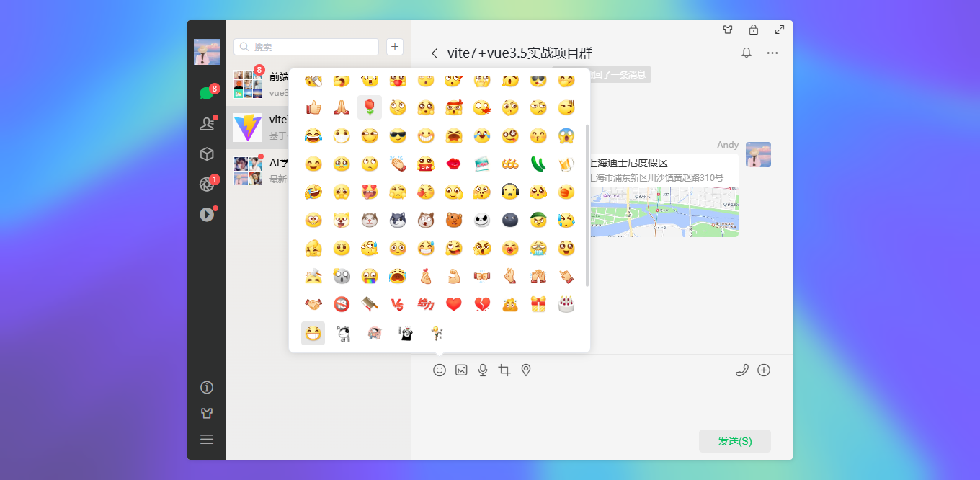Expand search options with the plus button
Viewport: 980px width, 480px height.
[394, 46]
